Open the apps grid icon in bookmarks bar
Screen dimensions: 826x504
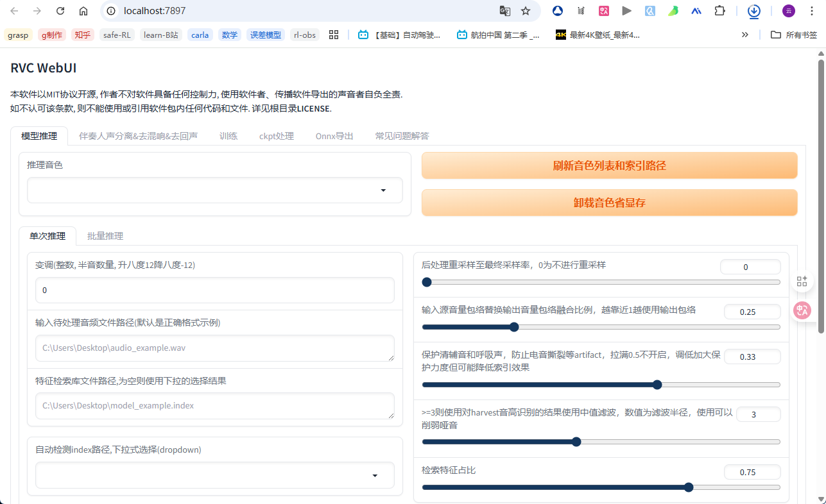(334, 35)
